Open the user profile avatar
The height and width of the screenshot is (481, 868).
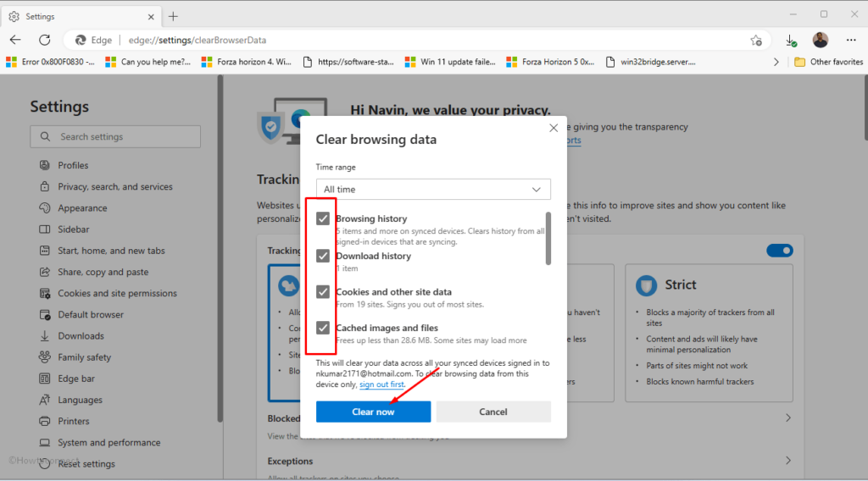pyautogui.click(x=821, y=40)
